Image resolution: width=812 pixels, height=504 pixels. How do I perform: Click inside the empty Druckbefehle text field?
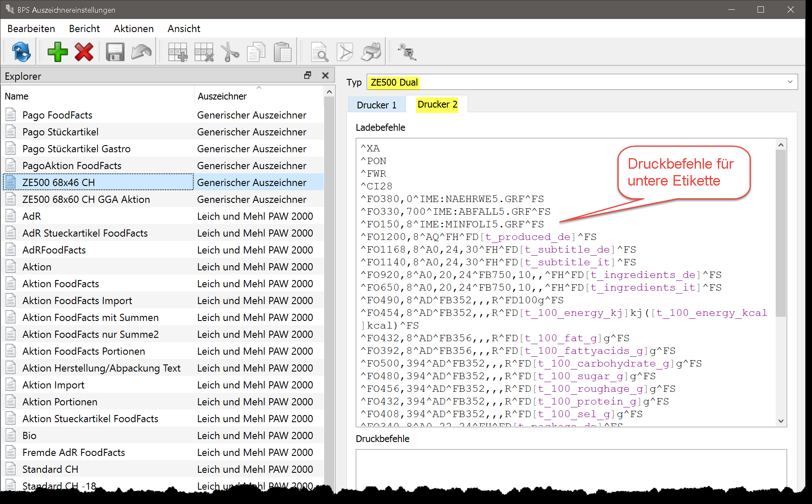[x=571, y=468]
